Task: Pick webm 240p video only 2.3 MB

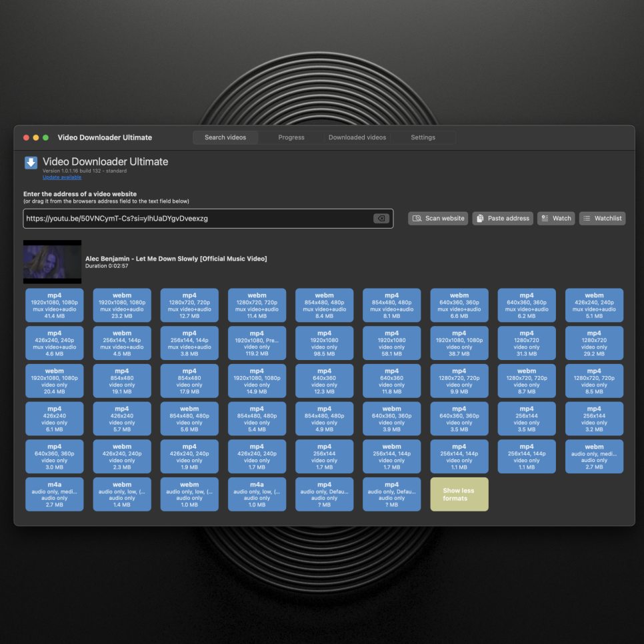Action: click(x=122, y=456)
